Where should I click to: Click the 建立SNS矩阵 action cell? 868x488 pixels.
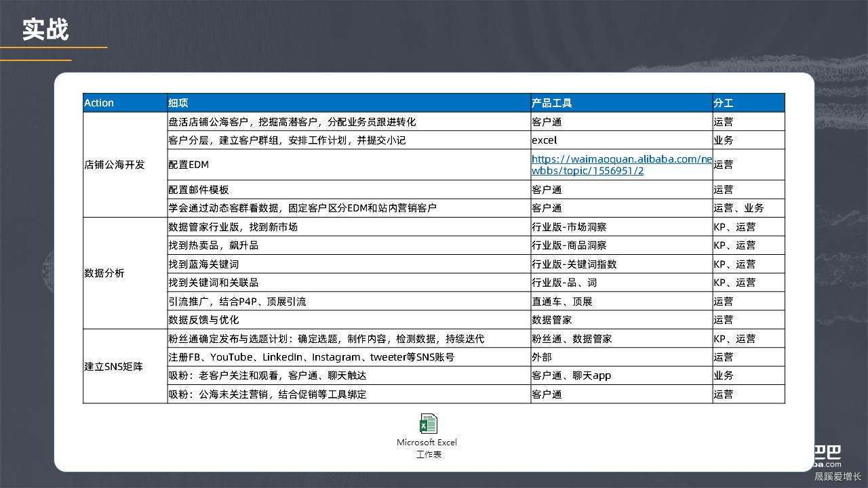[125, 367]
